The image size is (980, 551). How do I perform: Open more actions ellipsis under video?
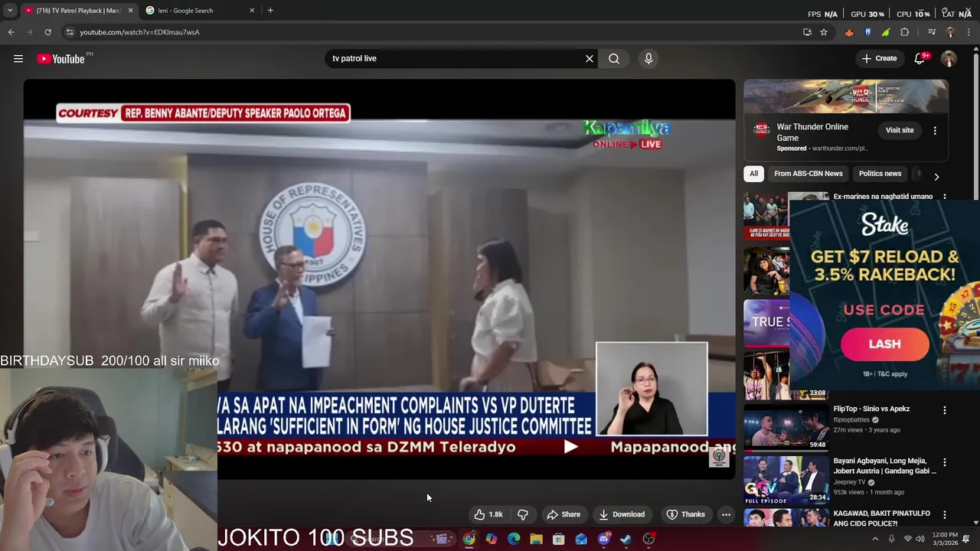[726, 514]
